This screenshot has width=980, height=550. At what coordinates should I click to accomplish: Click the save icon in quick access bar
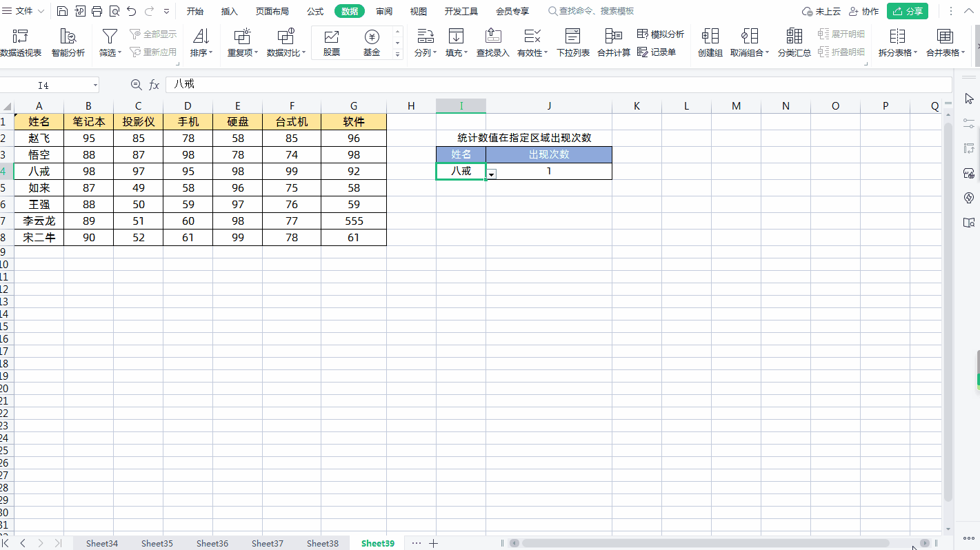(62, 11)
